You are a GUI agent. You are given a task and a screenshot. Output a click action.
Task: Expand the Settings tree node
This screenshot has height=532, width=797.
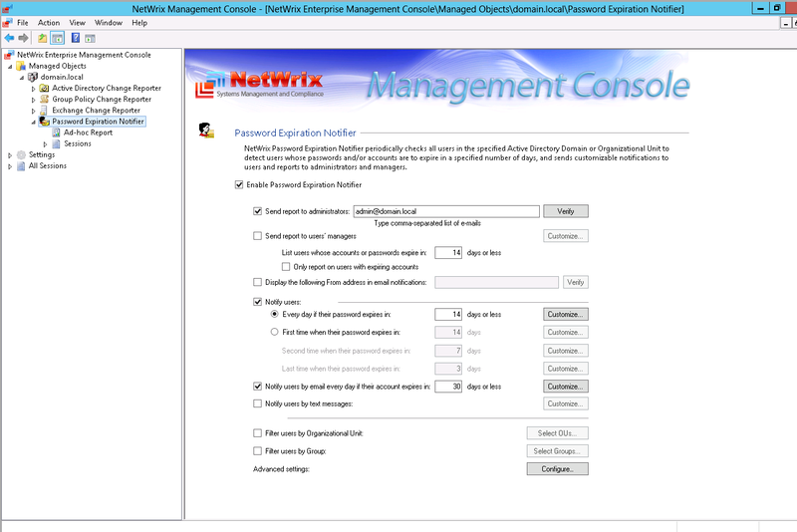click(x=10, y=155)
